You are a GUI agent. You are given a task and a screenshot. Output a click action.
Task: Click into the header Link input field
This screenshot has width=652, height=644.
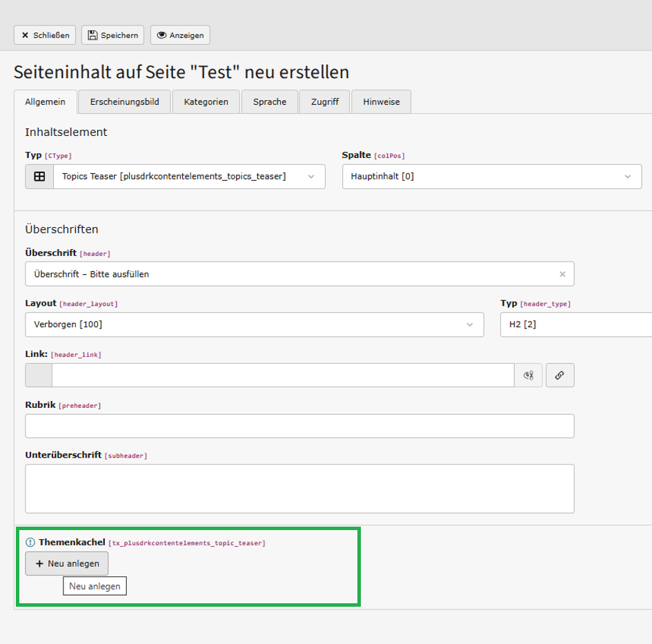(x=283, y=375)
